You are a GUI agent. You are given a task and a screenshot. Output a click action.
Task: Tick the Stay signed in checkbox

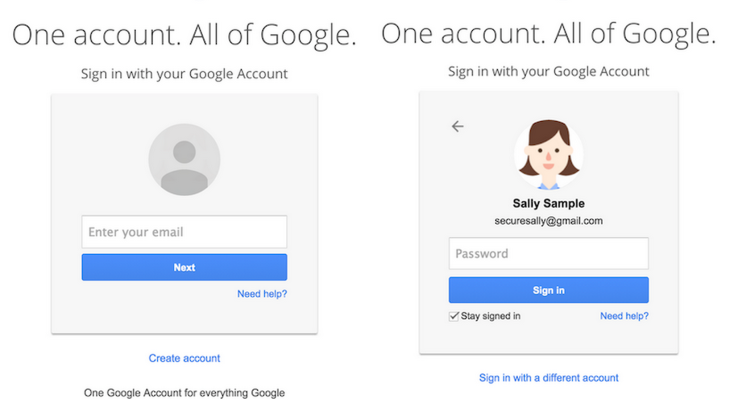pos(454,316)
